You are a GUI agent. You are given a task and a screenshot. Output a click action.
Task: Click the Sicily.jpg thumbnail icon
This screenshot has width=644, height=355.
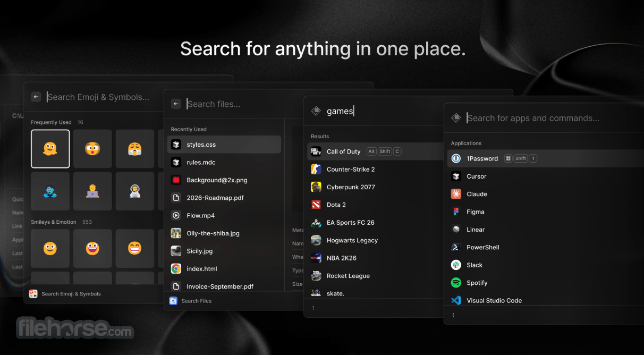[x=176, y=251]
